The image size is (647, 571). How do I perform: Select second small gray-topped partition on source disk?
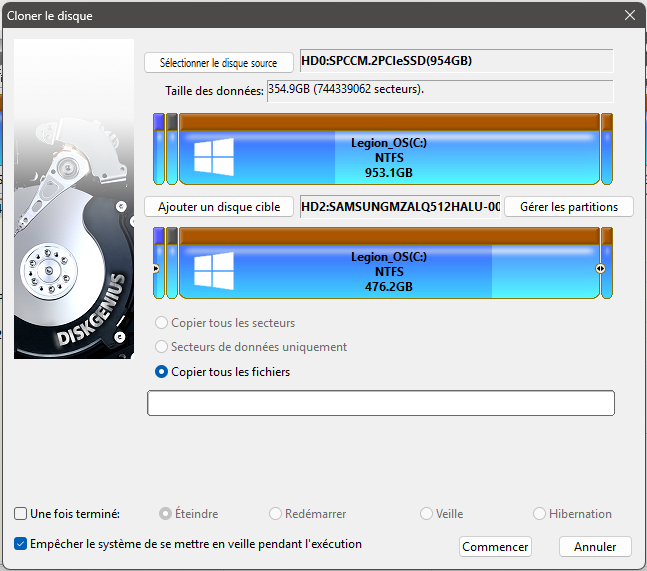[x=172, y=149]
